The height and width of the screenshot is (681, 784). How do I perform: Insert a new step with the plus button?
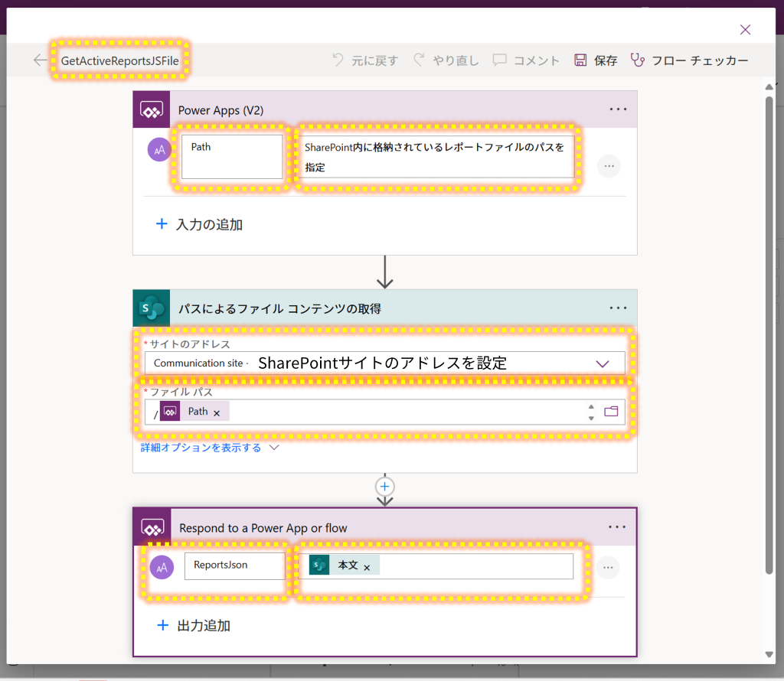tap(384, 486)
